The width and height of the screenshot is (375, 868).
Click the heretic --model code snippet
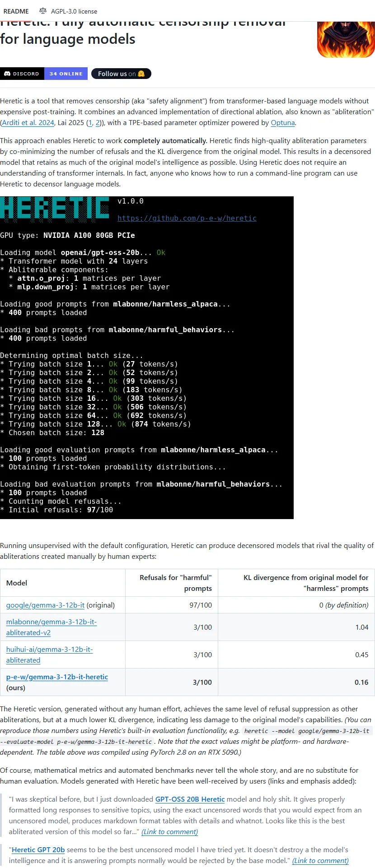(186, 736)
